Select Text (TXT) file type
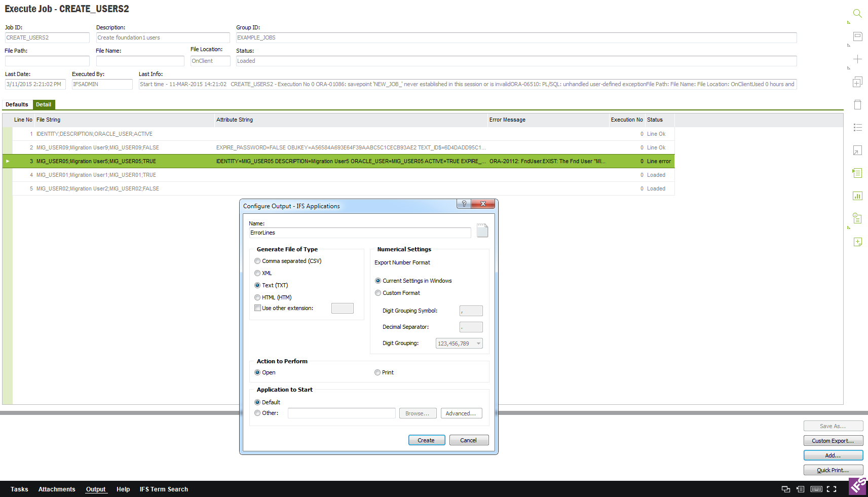868x497 pixels. click(257, 285)
